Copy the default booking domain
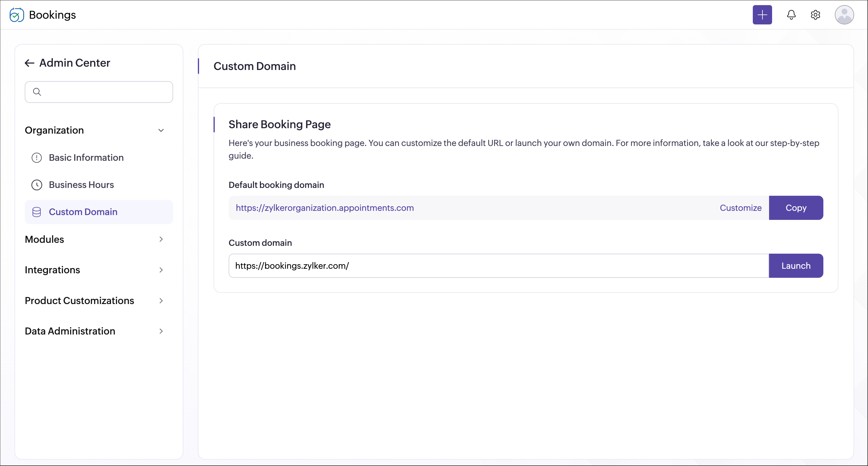The image size is (868, 466). coord(796,208)
